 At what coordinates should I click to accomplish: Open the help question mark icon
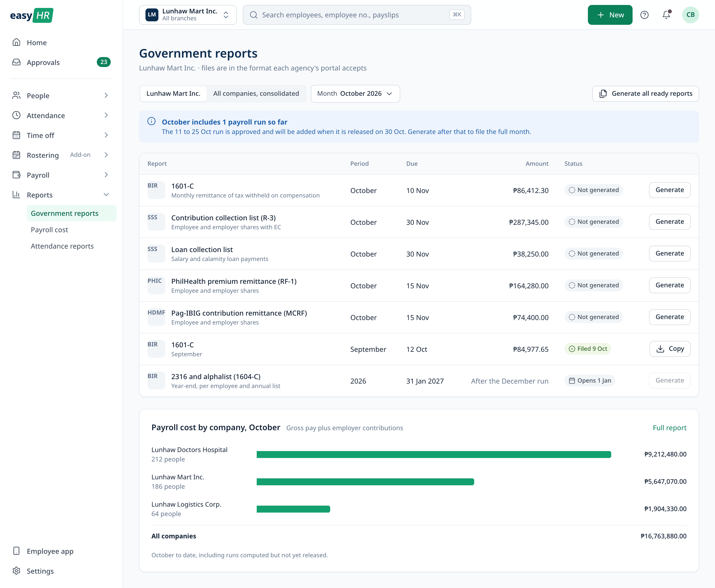(644, 15)
